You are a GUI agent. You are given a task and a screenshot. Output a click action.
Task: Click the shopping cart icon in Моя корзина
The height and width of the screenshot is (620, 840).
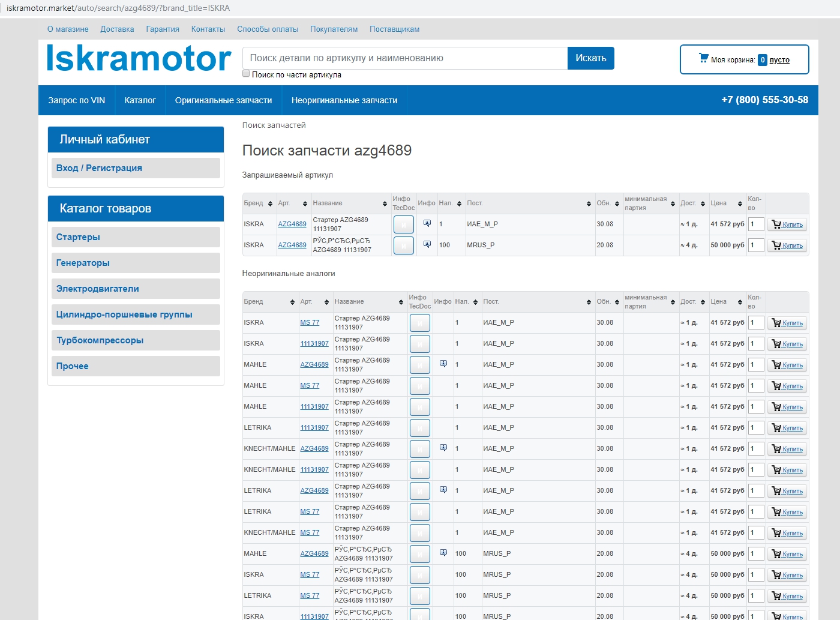(704, 58)
